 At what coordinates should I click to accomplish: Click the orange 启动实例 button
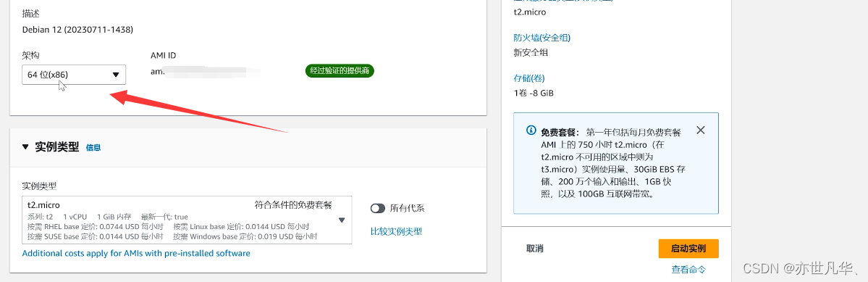coord(688,249)
